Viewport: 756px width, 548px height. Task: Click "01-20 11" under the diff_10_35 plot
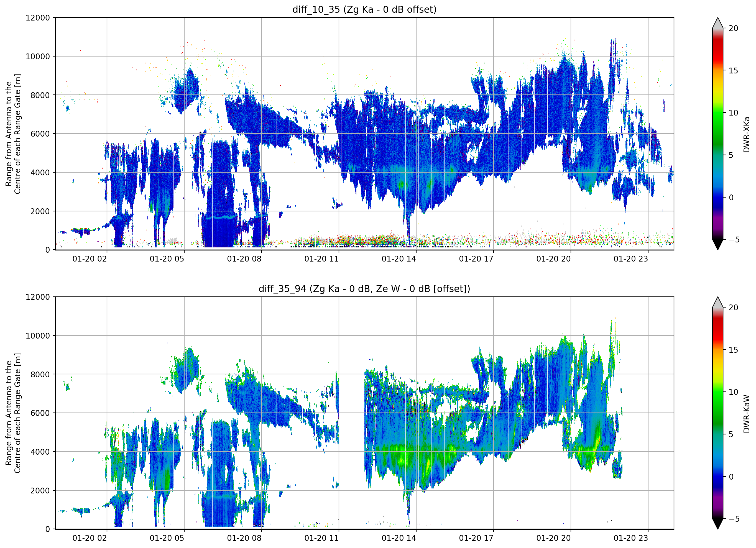(322, 259)
